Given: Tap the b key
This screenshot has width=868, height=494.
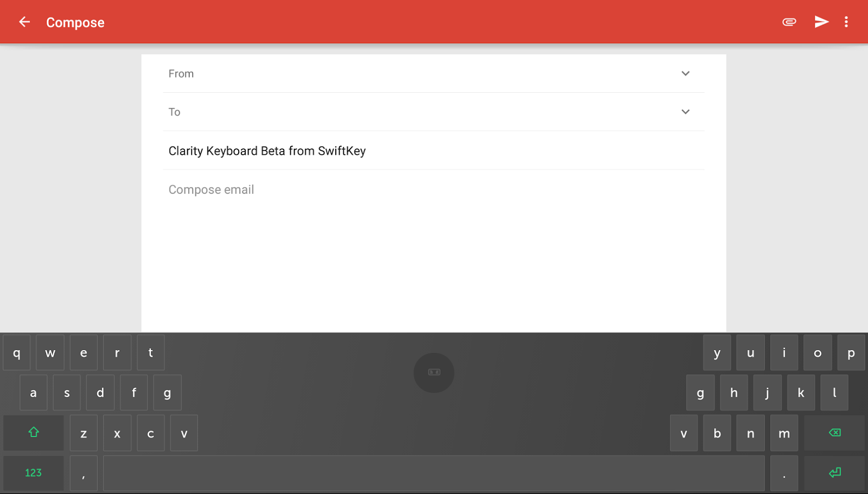Looking at the screenshot, I should point(717,433).
